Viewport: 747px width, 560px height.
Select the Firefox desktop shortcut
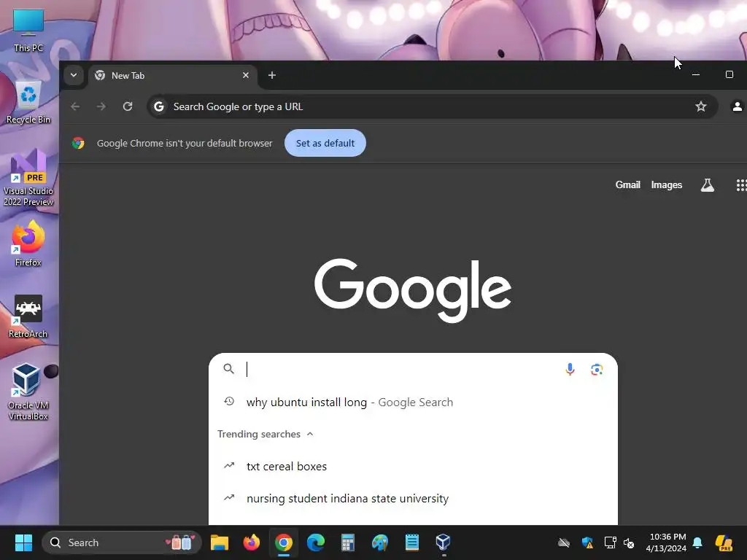point(28,244)
